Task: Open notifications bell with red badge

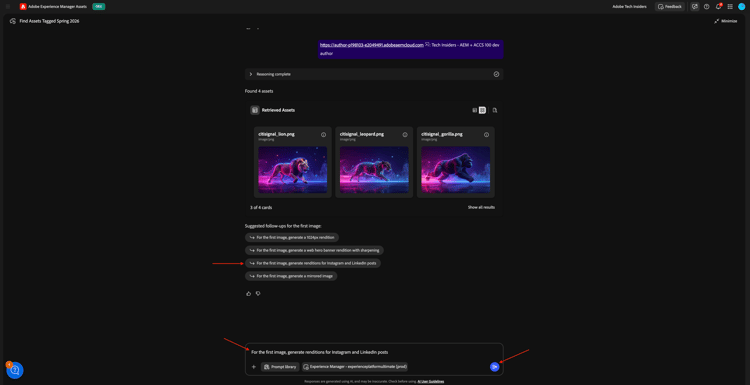Action: coord(718,7)
